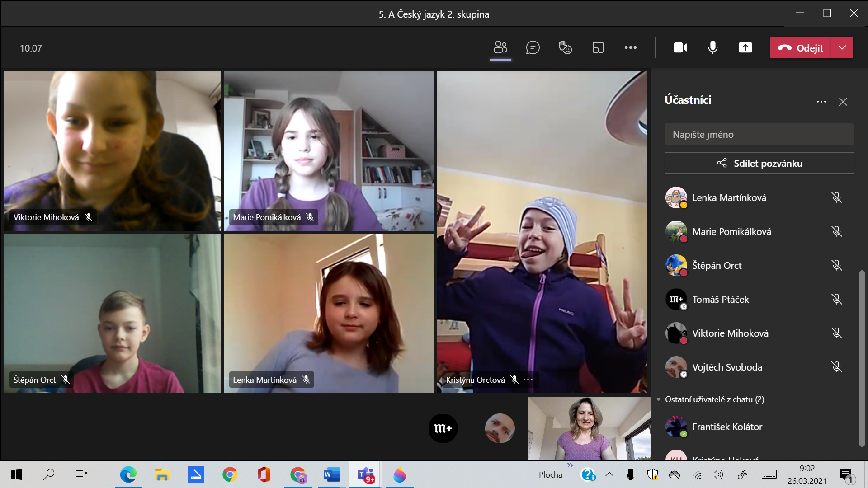Click the Odejít leave button
The height and width of the screenshot is (488, 868).
point(800,47)
